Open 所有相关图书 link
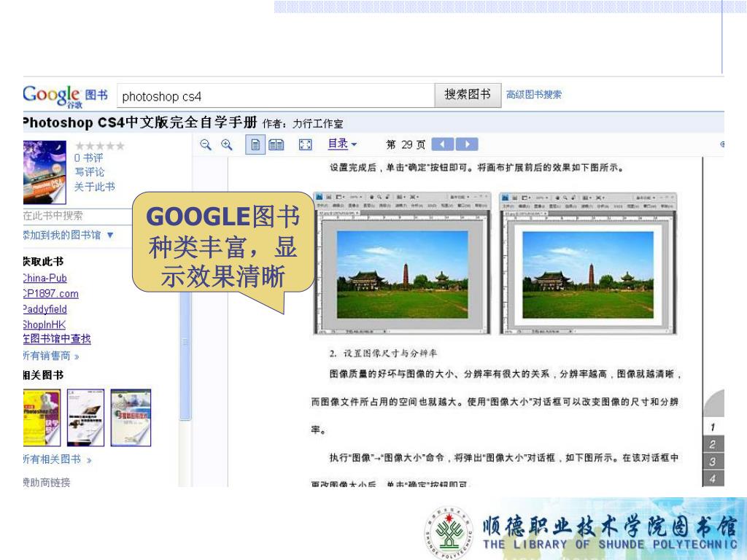This screenshot has width=747, height=560. 57,459
